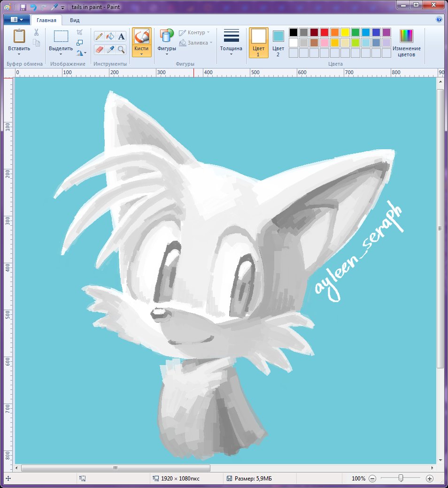Pick the pink color swatch
This screenshot has height=488, width=448.
tap(324, 42)
